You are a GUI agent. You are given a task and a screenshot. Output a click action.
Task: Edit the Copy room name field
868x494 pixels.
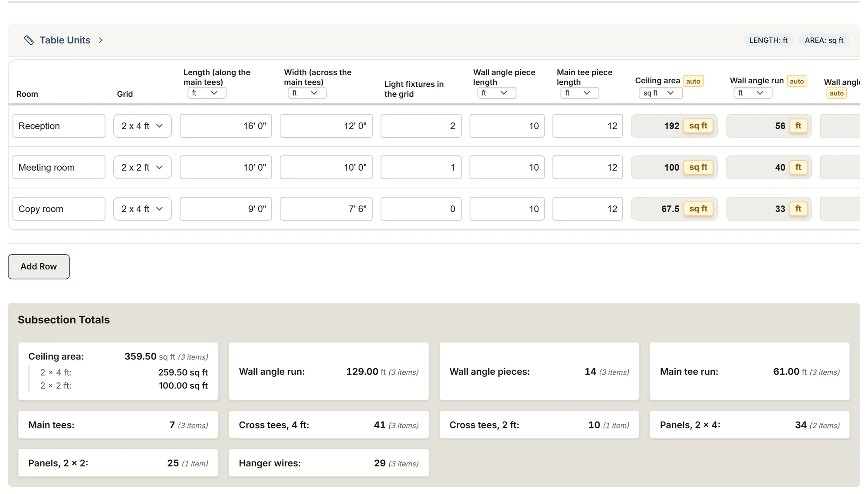click(x=59, y=209)
